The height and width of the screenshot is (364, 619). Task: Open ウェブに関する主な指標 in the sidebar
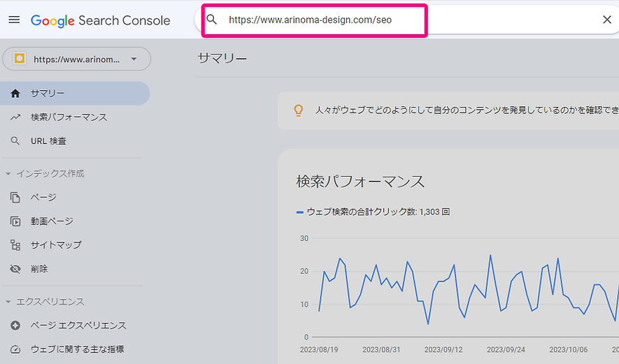75,349
